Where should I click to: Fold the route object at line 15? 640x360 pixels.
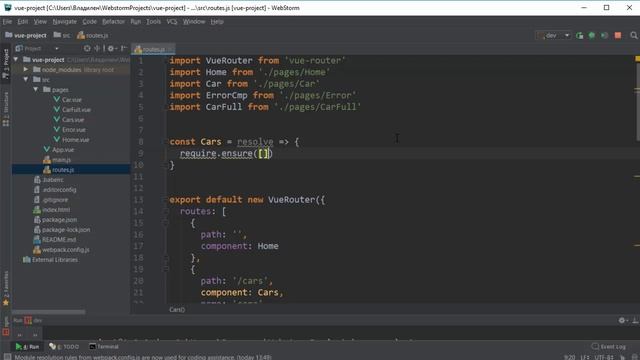(166, 223)
